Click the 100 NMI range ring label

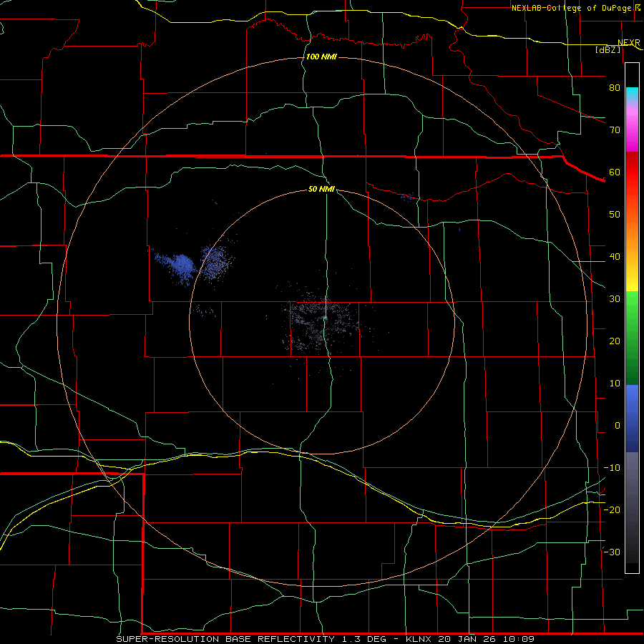(x=321, y=57)
